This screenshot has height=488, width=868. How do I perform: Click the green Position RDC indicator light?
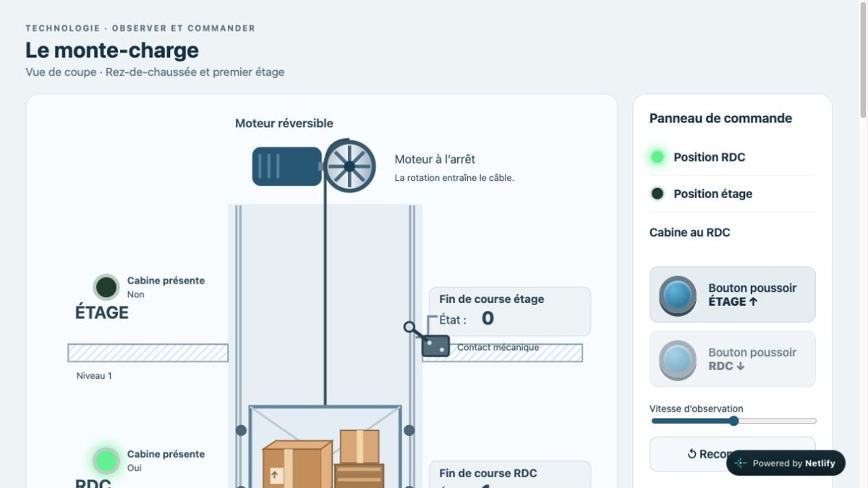click(x=658, y=157)
